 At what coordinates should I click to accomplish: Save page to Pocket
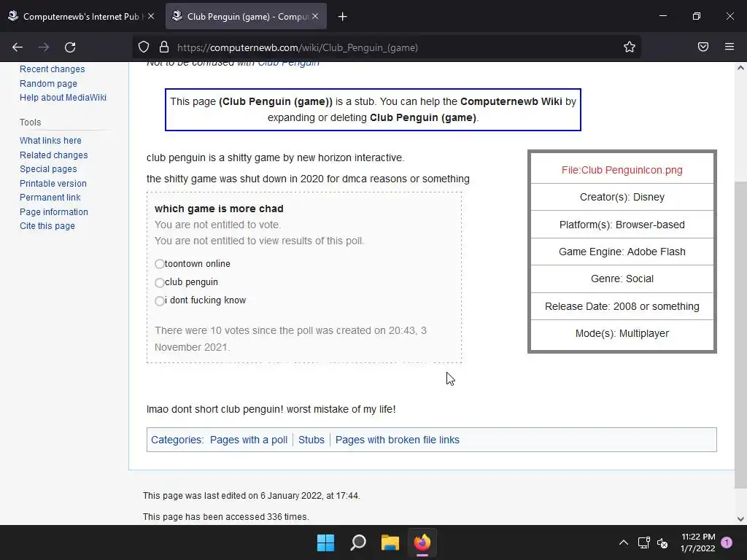pyautogui.click(x=703, y=47)
